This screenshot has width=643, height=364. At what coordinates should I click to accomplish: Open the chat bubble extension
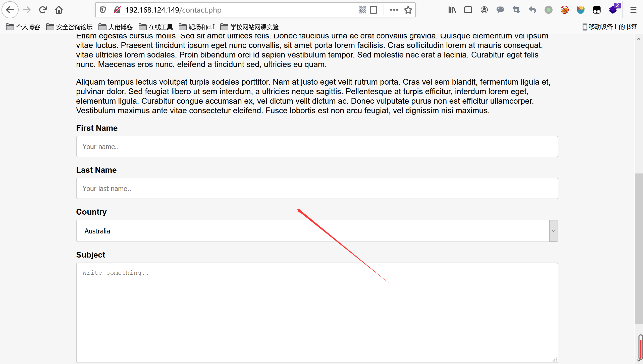pyautogui.click(x=500, y=10)
